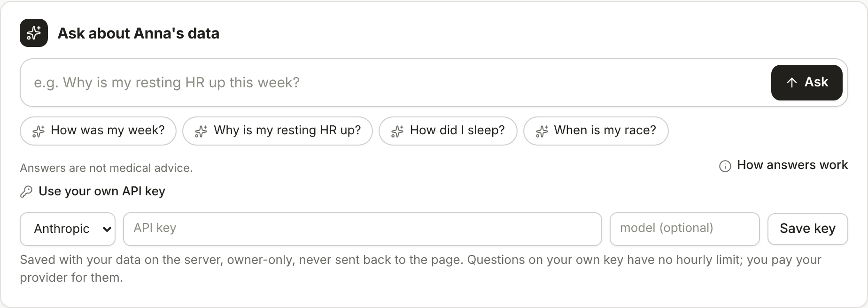Click sparkle icon on 'How did I sleep?' chip
The image size is (868, 308).
397,131
